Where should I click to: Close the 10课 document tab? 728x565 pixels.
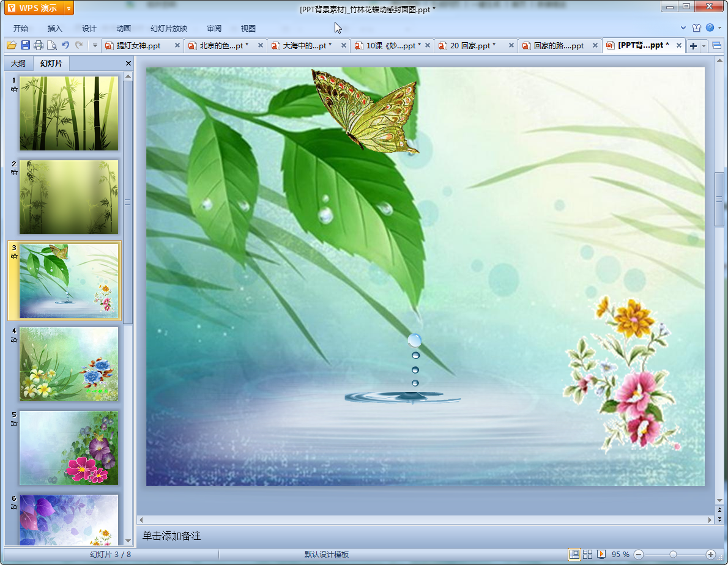coord(428,45)
